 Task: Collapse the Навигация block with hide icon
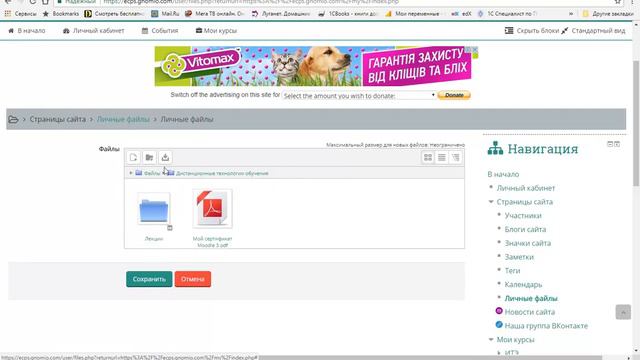tap(610, 144)
